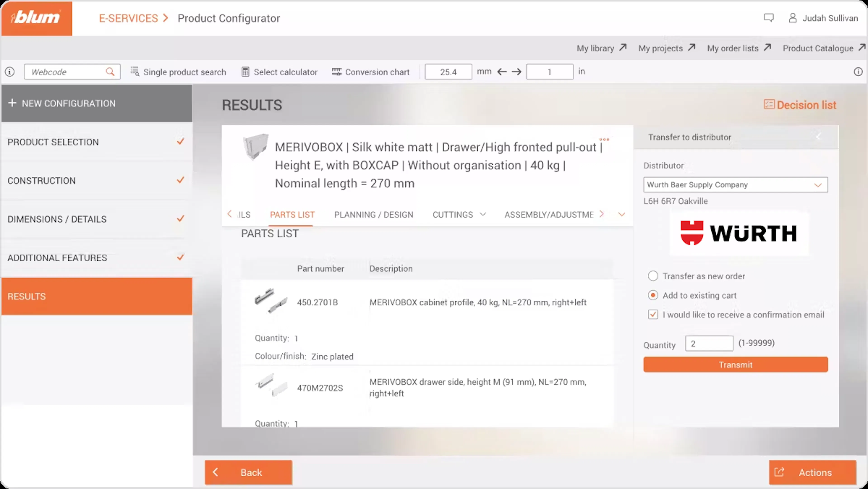Expand the full tab list chevron

(x=622, y=214)
